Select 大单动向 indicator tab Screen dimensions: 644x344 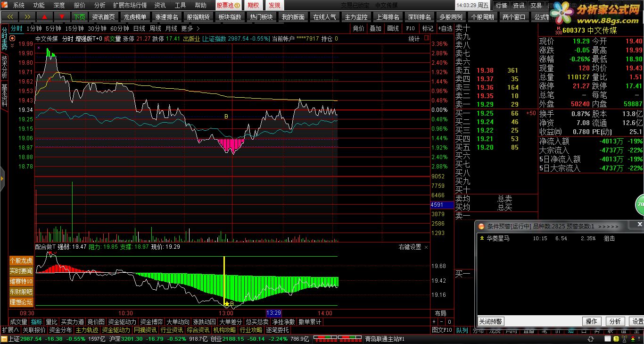[178, 322]
